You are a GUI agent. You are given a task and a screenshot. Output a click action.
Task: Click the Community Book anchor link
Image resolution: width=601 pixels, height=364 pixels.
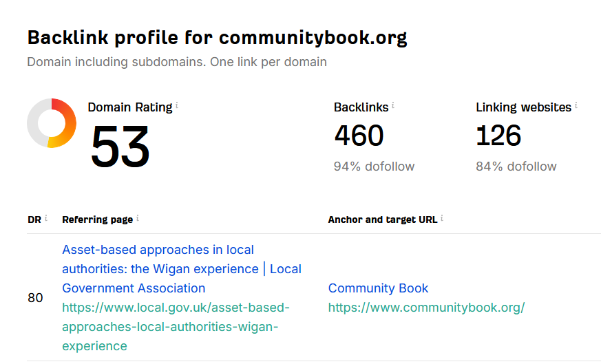pyautogui.click(x=378, y=288)
